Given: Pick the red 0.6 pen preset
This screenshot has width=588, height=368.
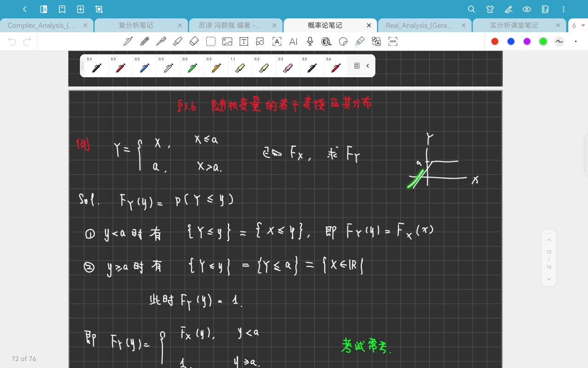Looking at the screenshot, I should pyautogui.click(x=336, y=66).
